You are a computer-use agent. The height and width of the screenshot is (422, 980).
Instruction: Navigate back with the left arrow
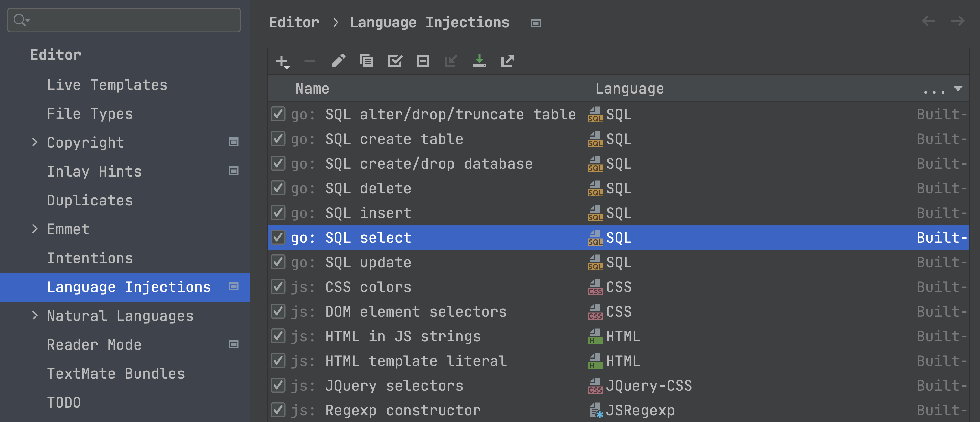[928, 21]
